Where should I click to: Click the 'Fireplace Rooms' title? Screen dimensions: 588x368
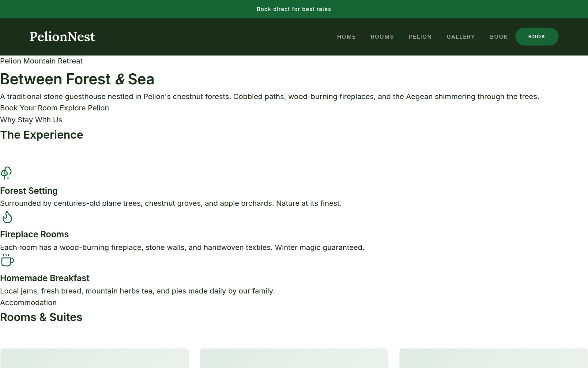pos(34,234)
